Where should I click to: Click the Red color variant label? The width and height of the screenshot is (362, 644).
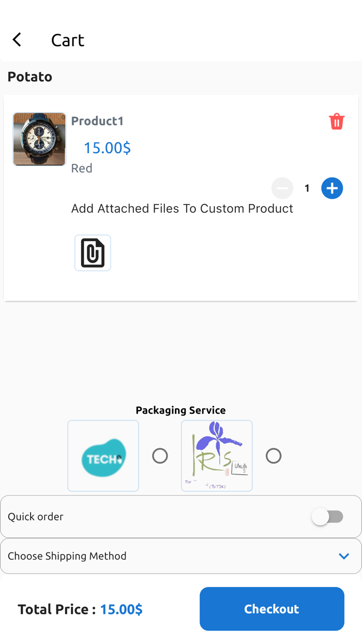click(82, 168)
